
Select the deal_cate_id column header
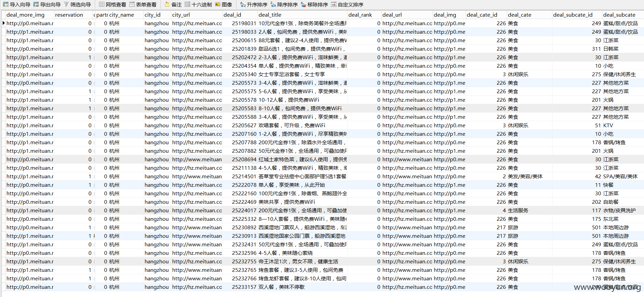[x=486, y=15]
